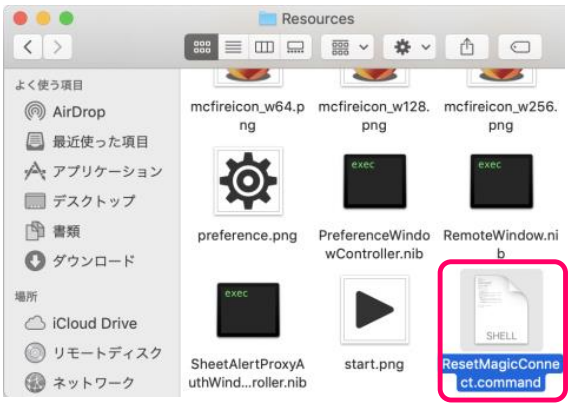Go forward with the right chevron button
The width and height of the screenshot is (577, 414).
[x=57, y=47]
